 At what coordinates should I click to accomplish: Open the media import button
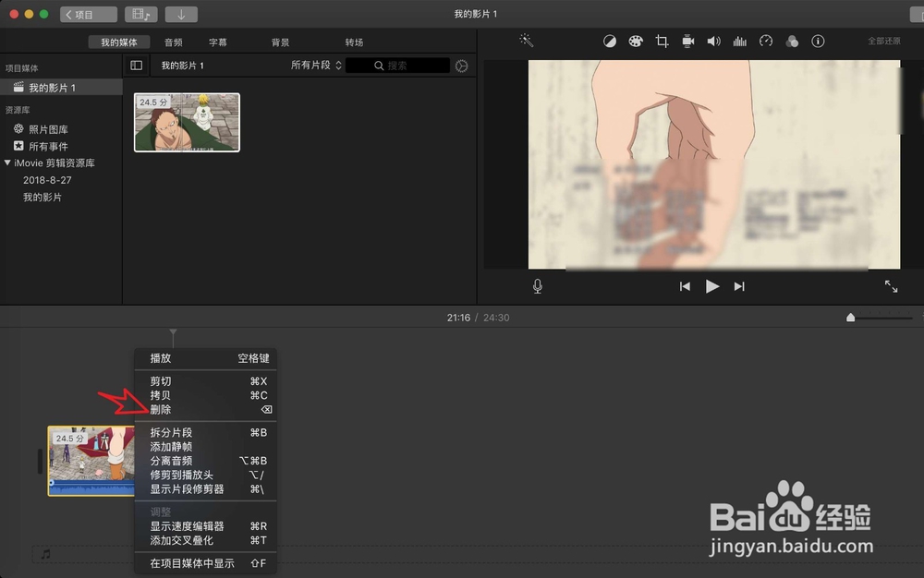point(140,14)
